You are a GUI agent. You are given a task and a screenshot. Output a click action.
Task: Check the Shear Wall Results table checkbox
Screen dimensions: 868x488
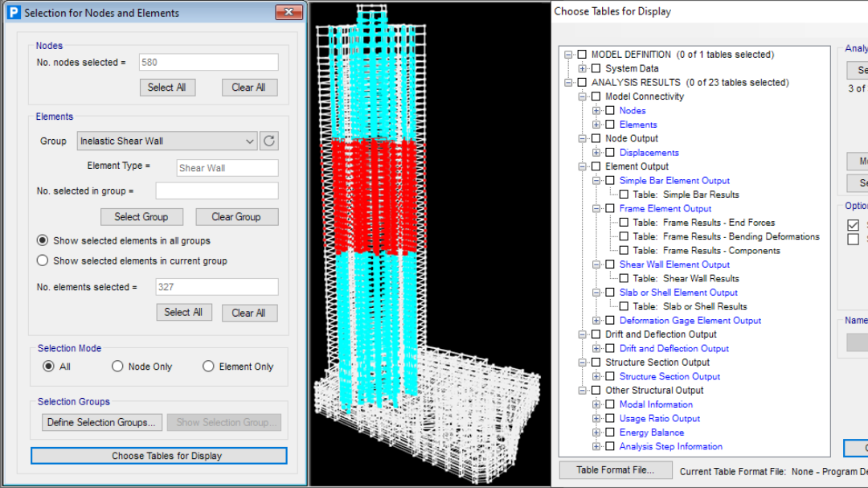point(624,278)
